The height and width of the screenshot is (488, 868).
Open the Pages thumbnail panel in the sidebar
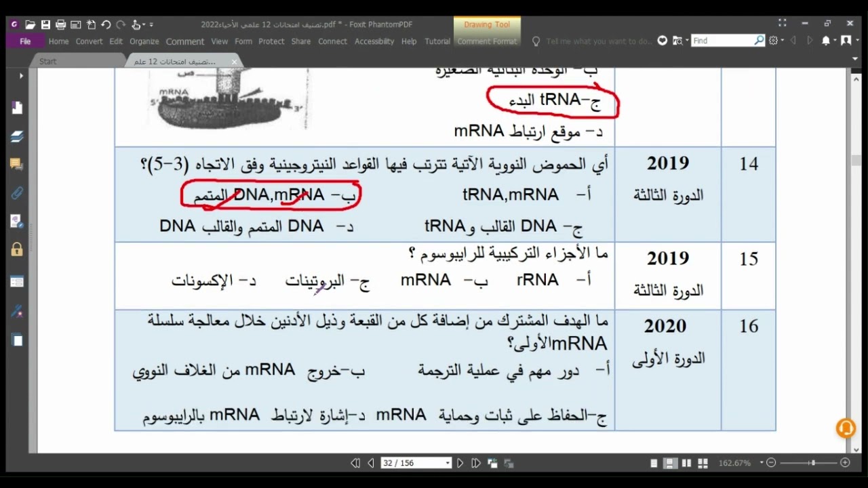coord(17,340)
